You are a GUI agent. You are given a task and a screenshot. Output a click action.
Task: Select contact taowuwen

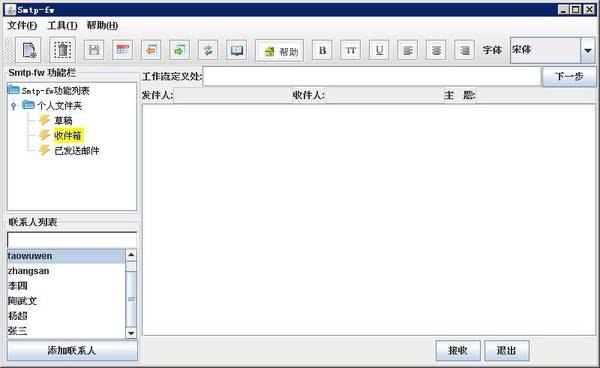click(66, 256)
